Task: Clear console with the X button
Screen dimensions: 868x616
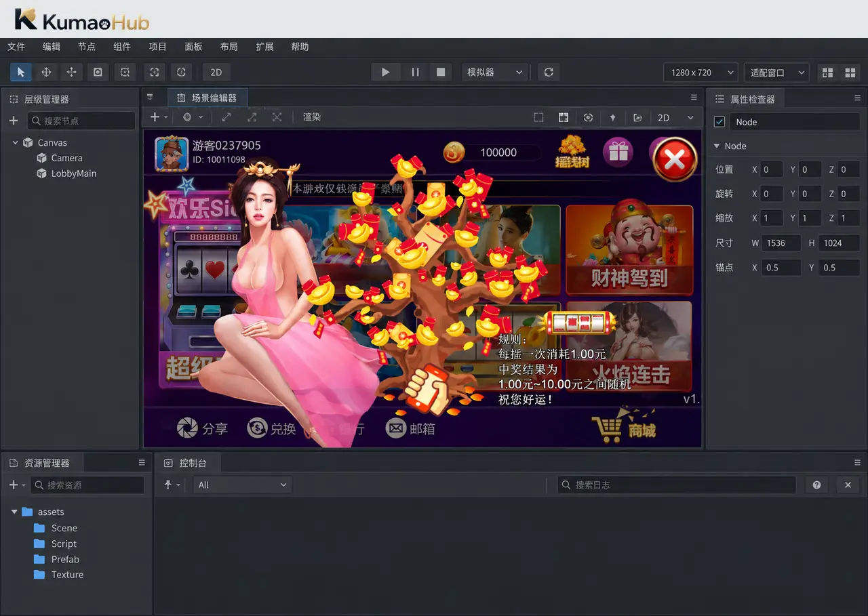Action: click(x=848, y=485)
